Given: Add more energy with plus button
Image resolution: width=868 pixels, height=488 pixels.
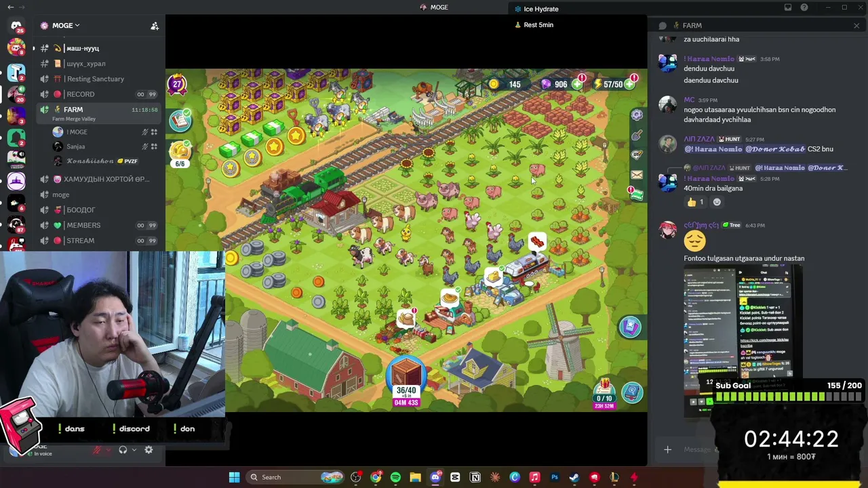Looking at the screenshot, I should coord(630,84).
